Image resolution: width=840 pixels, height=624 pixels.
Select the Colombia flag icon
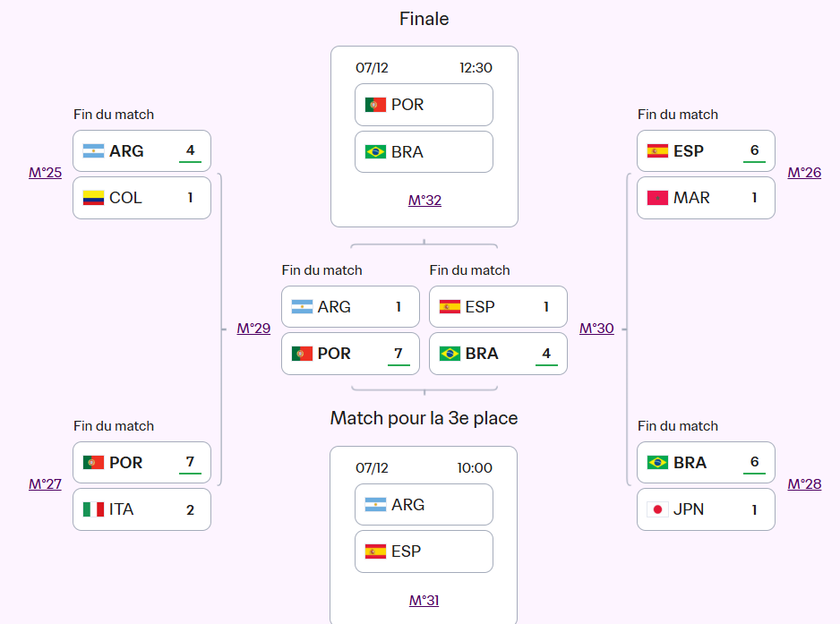click(93, 197)
